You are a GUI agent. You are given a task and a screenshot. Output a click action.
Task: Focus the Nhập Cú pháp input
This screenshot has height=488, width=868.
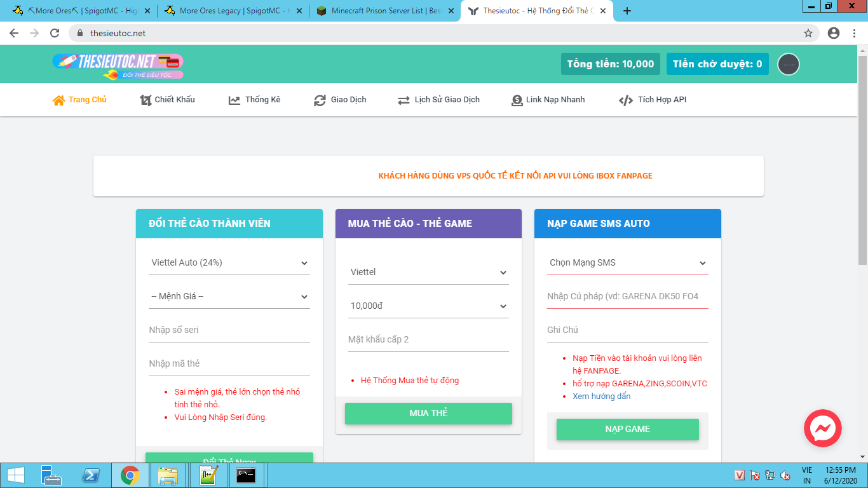coord(628,297)
